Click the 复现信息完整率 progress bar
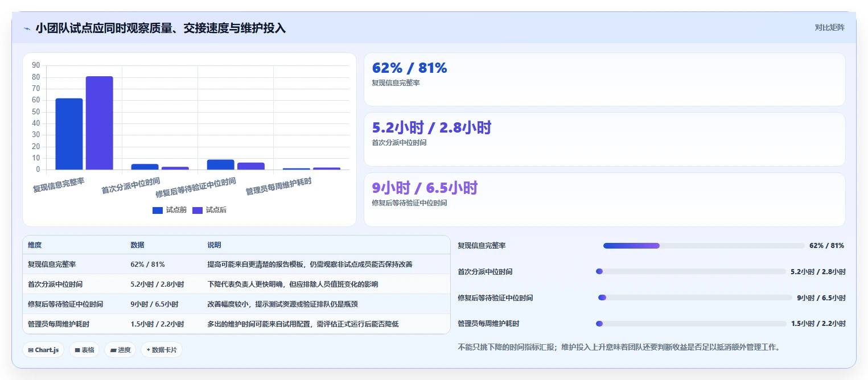This screenshot has width=868, height=380. (704, 246)
